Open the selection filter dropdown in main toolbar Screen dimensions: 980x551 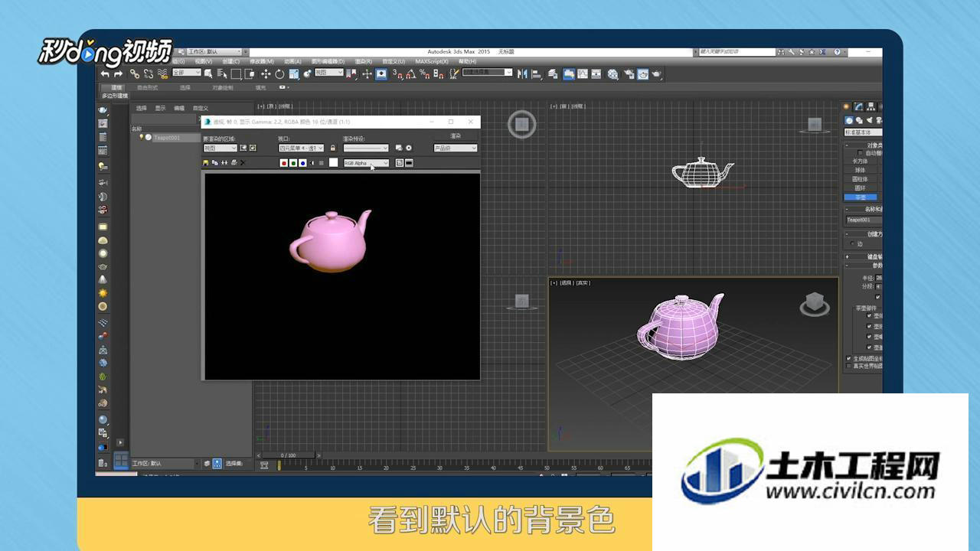[187, 73]
